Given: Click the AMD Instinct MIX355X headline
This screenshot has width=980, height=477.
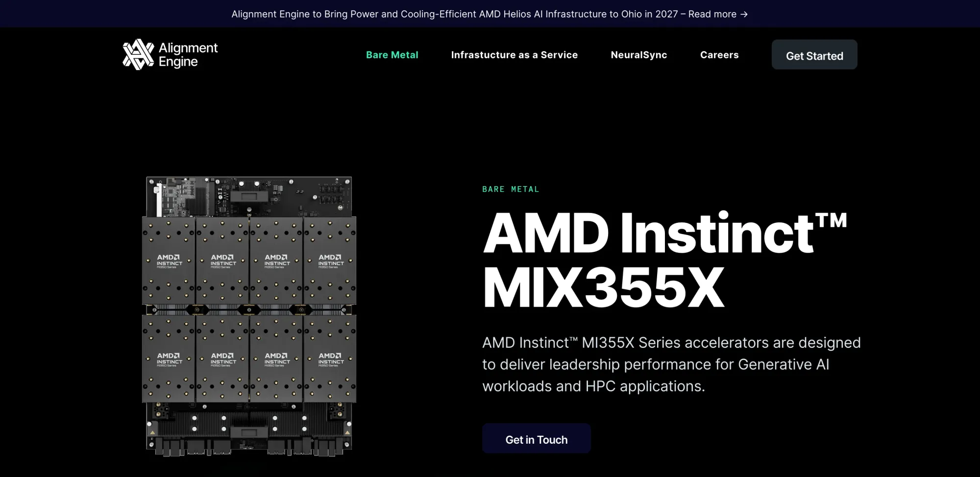Looking at the screenshot, I should [665, 260].
